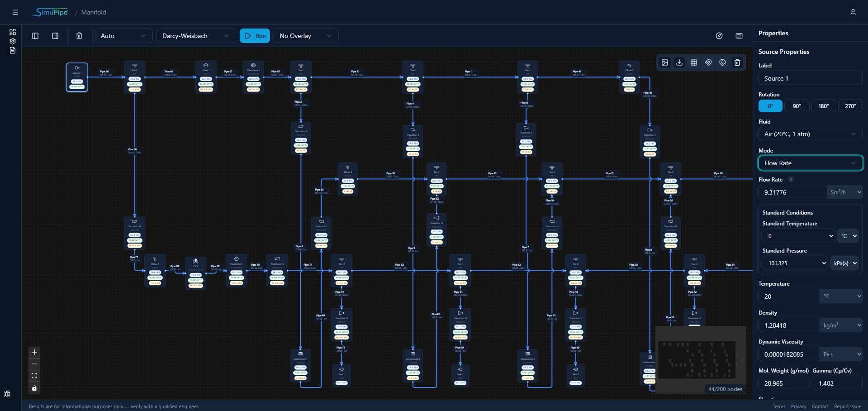Screen dimensions: 868x411
Task: Toggle snap-to-grid magnet
Action: tap(708, 62)
